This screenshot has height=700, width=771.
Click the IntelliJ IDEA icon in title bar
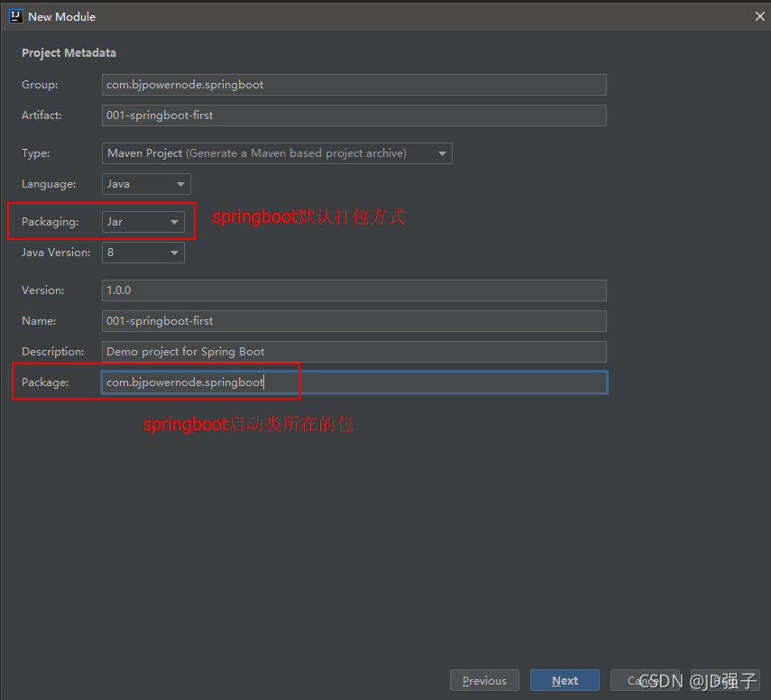pos(15,16)
